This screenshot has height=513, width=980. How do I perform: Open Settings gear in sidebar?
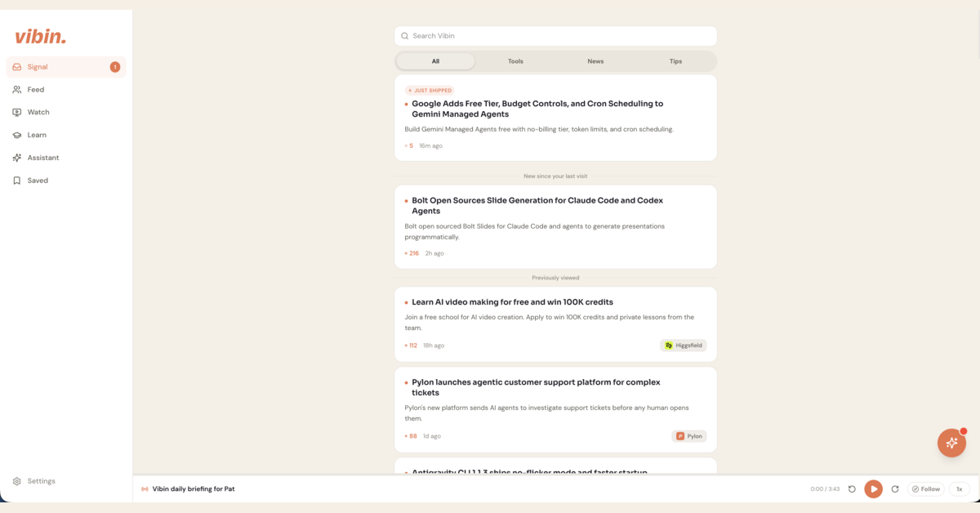[66, 481]
